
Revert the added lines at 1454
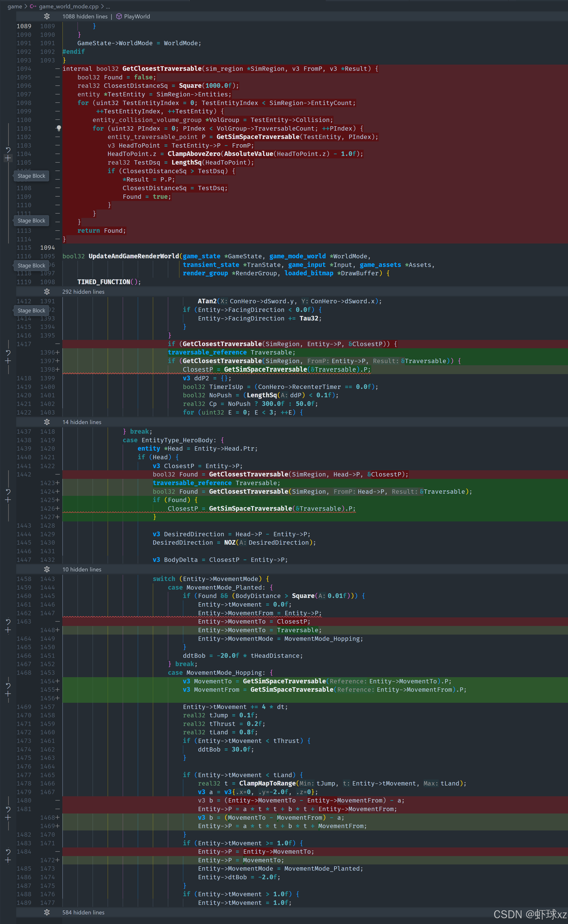pos(8,686)
